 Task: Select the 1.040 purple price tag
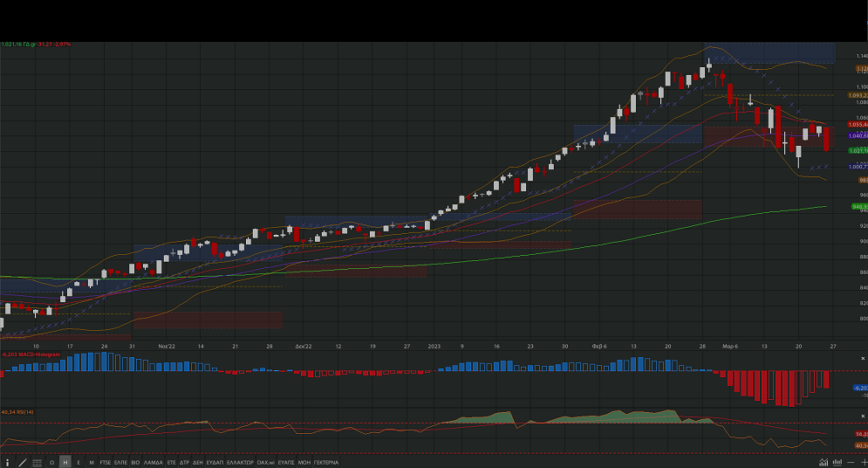(x=858, y=135)
